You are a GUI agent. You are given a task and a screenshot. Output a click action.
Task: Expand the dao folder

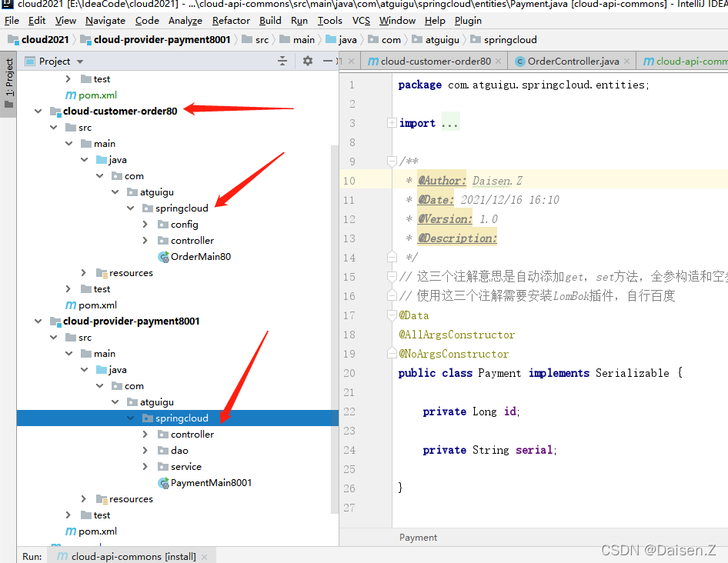click(x=145, y=450)
